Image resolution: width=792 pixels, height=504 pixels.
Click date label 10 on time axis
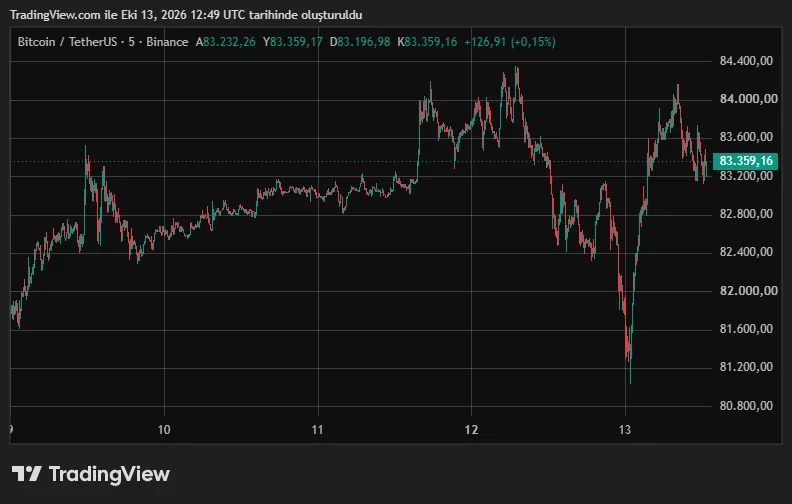[164, 430]
